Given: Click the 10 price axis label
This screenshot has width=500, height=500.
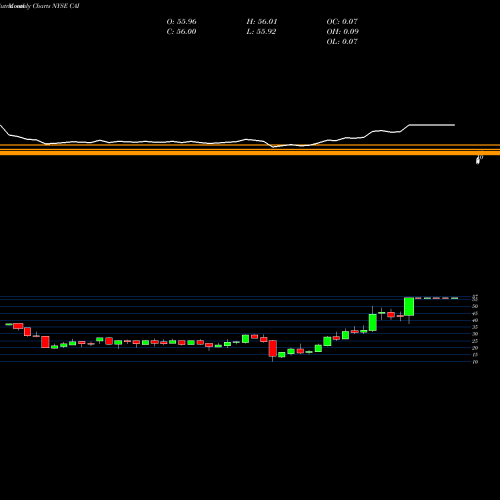Looking at the screenshot, I should click(475, 362).
